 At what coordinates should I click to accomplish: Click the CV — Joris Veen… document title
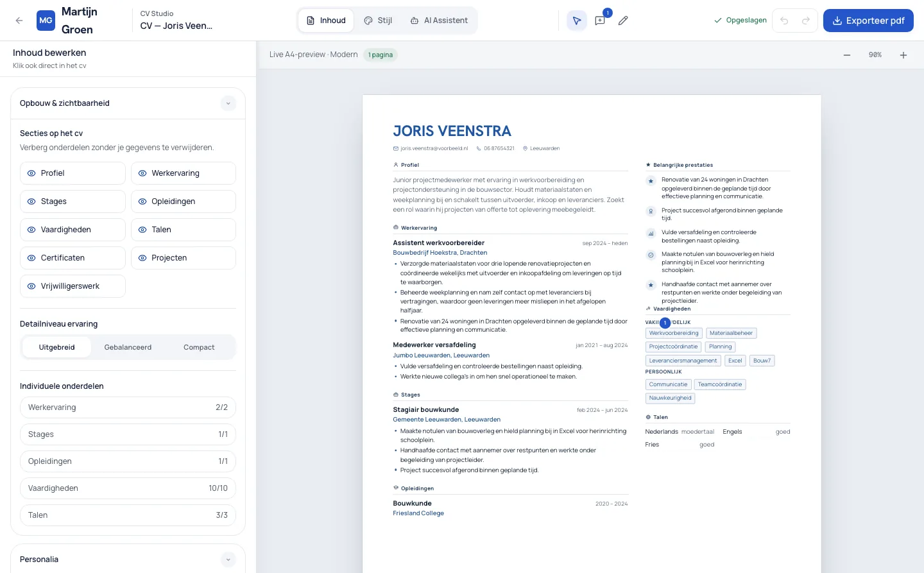[176, 26]
